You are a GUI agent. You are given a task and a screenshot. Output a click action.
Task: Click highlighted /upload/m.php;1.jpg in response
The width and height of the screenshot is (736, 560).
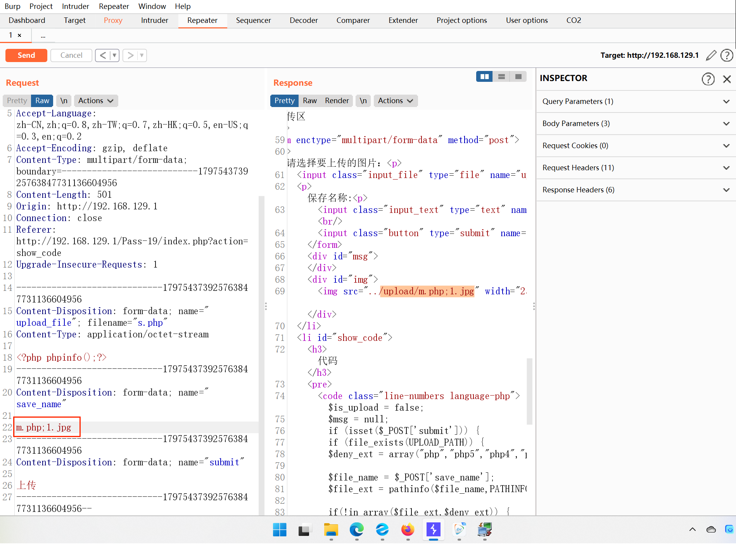(x=427, y=292)
